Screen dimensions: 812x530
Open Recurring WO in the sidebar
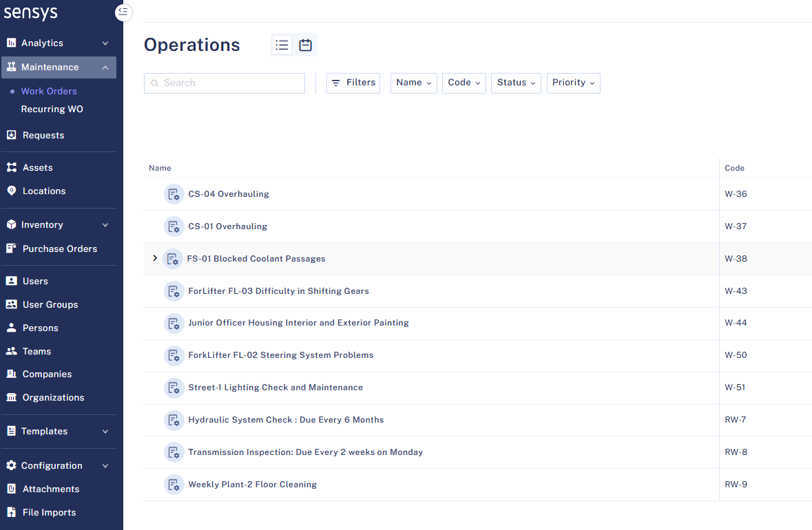tap(52, 109)
